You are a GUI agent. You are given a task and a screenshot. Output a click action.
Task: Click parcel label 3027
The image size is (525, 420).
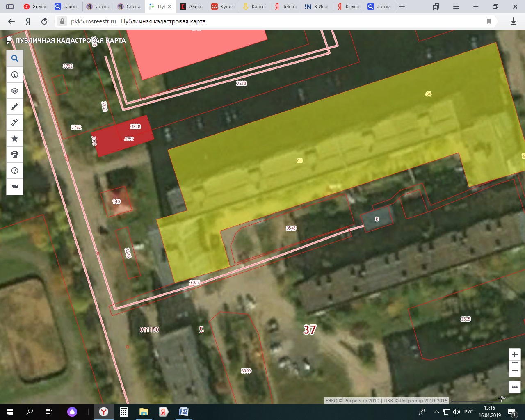coord(194,283)
